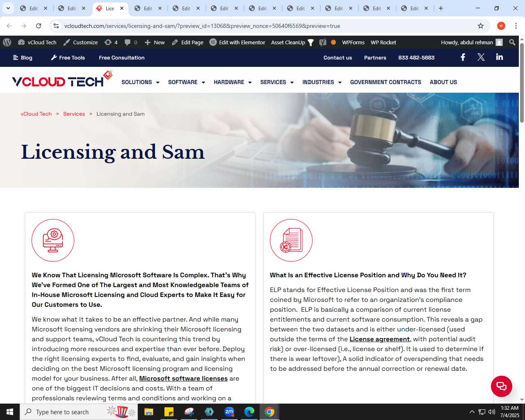Click Edit with Elementor
The image size is (525, 420).
[x=237, y=42]
